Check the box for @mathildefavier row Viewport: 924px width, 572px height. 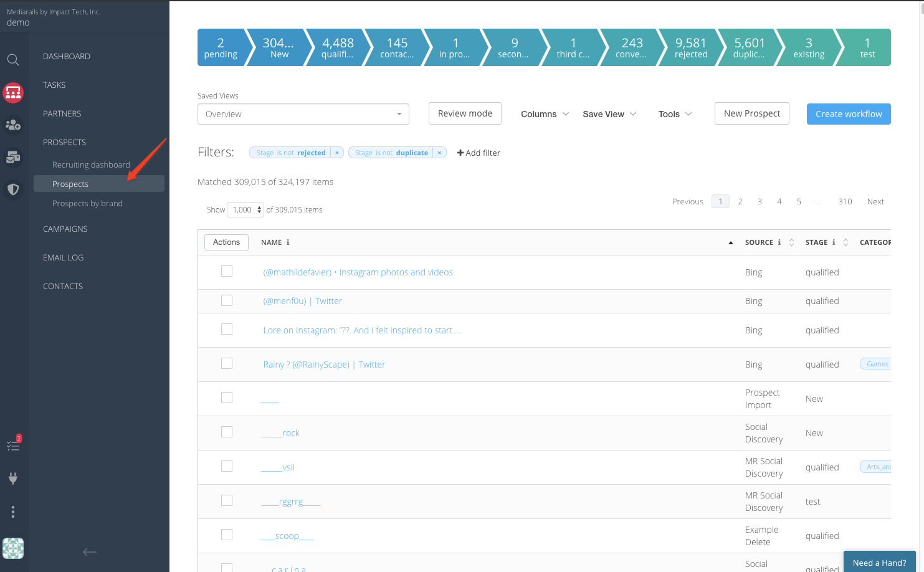tap(227, 271)
